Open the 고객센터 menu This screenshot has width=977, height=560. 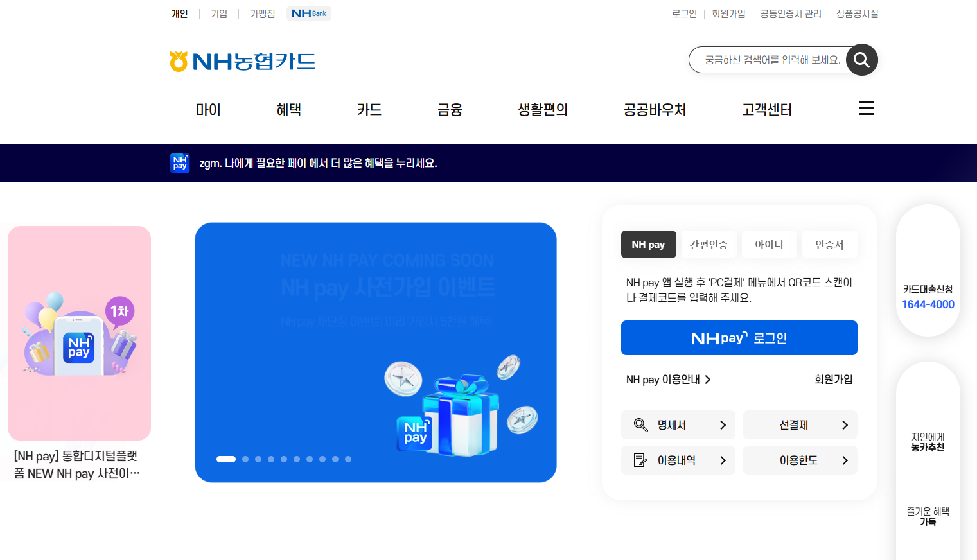pyautogui.click(x=767, y=110)
